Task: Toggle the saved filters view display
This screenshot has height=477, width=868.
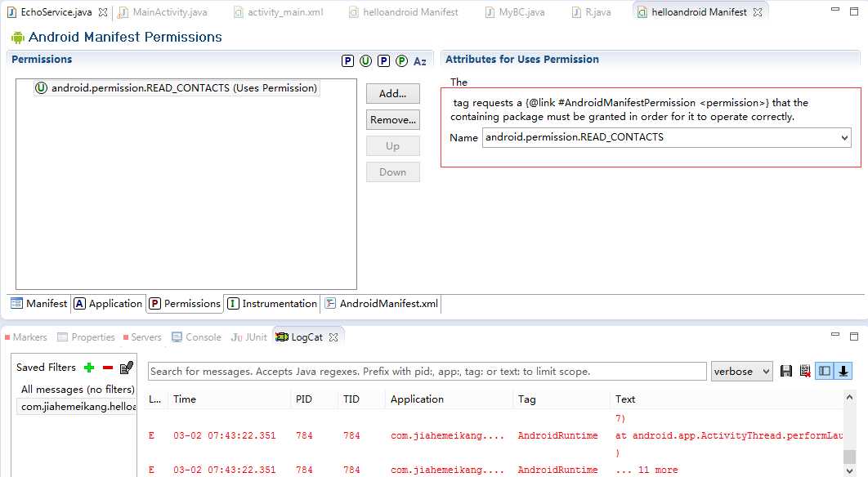Action: (824, 372)
